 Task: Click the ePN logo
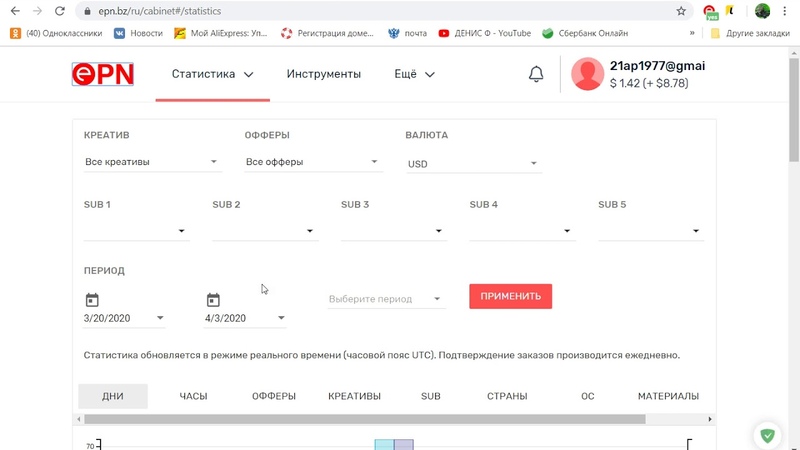click(x=103, y=74)
